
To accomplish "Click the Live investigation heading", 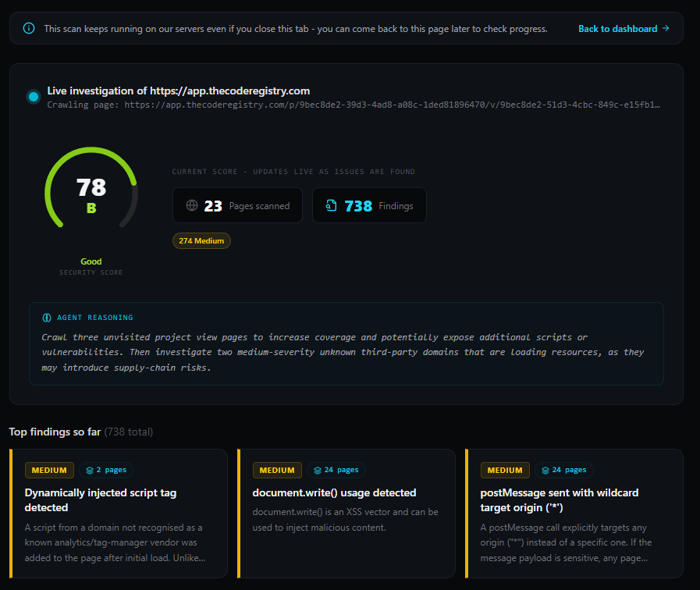I will click(179, 91).
